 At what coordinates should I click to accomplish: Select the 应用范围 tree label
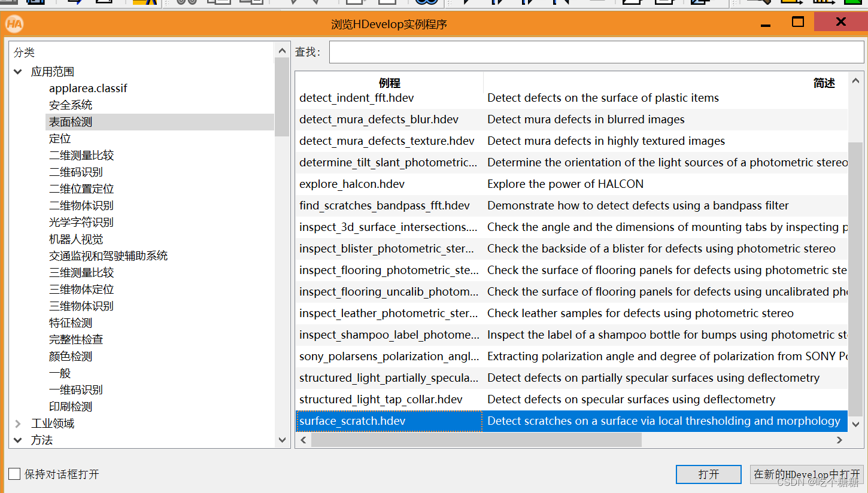(x=53, y=72)
